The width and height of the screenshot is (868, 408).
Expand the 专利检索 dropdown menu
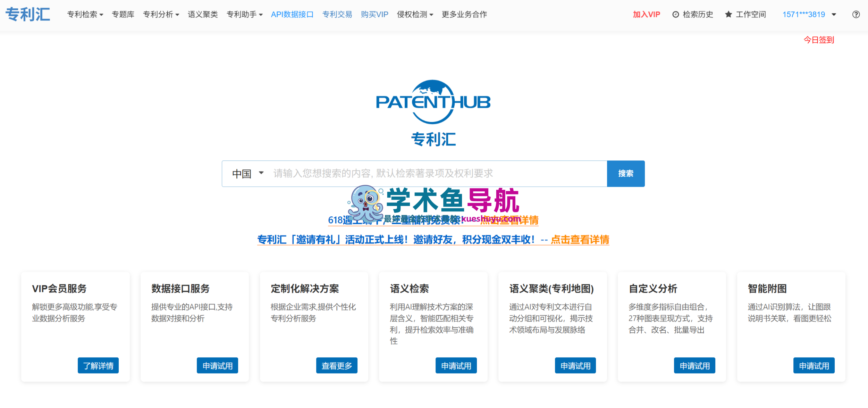85,15
